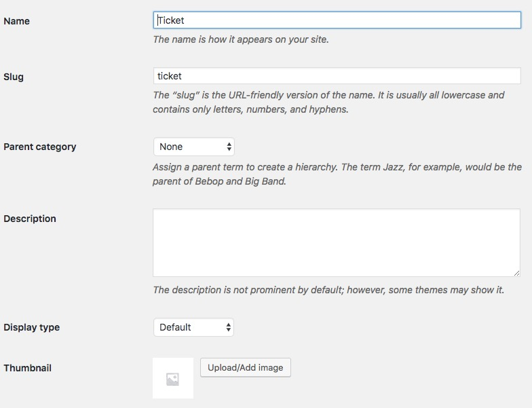Click the Parent category select arrows
Viewport: 532px width, 408px height.
[229, 147]
